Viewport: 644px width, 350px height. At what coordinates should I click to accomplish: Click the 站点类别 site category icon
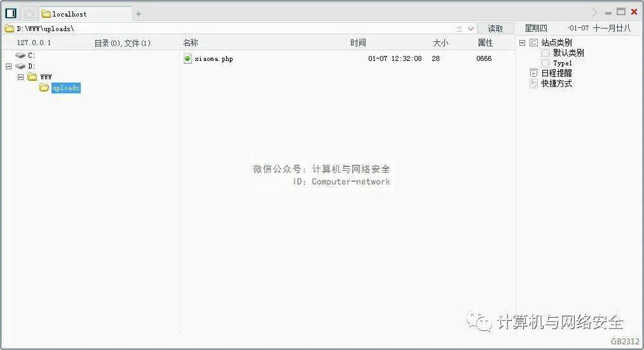click(x=534, y=43)
